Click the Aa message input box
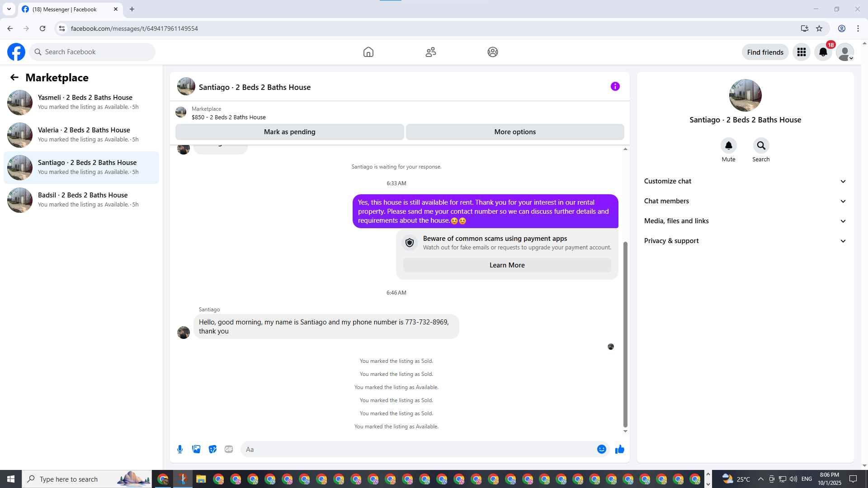Screen dimensions: 868x488 click(418, 449)
